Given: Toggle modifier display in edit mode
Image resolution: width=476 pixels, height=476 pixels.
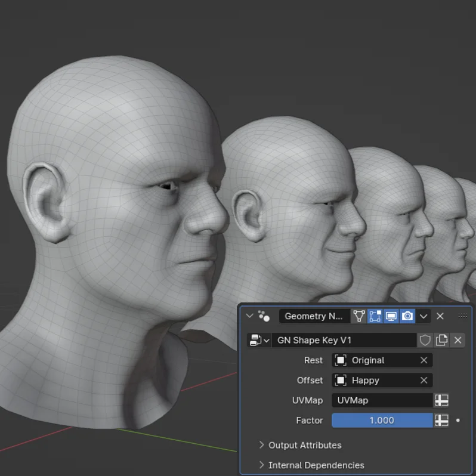Looking at the screenshot, I should click(x=375, y=316).
